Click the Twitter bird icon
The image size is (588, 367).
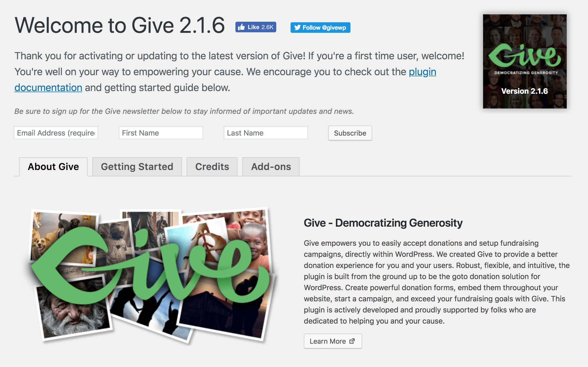(297, 28)
